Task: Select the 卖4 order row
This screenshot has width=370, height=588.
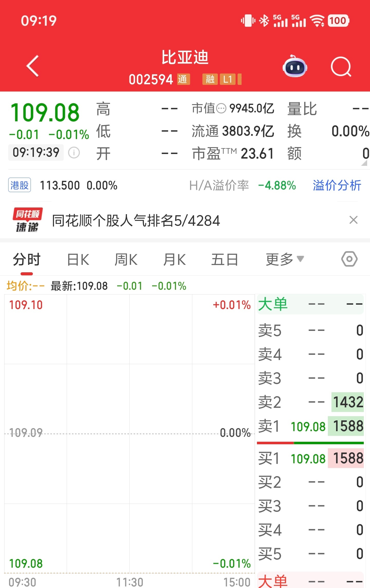Action: coord(310,354)
